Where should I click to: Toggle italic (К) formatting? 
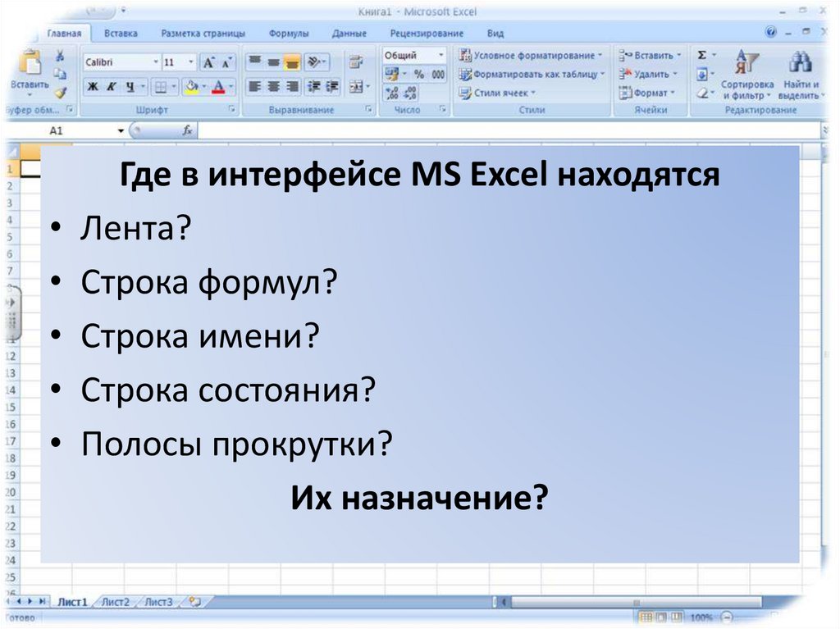click(112, 86)
